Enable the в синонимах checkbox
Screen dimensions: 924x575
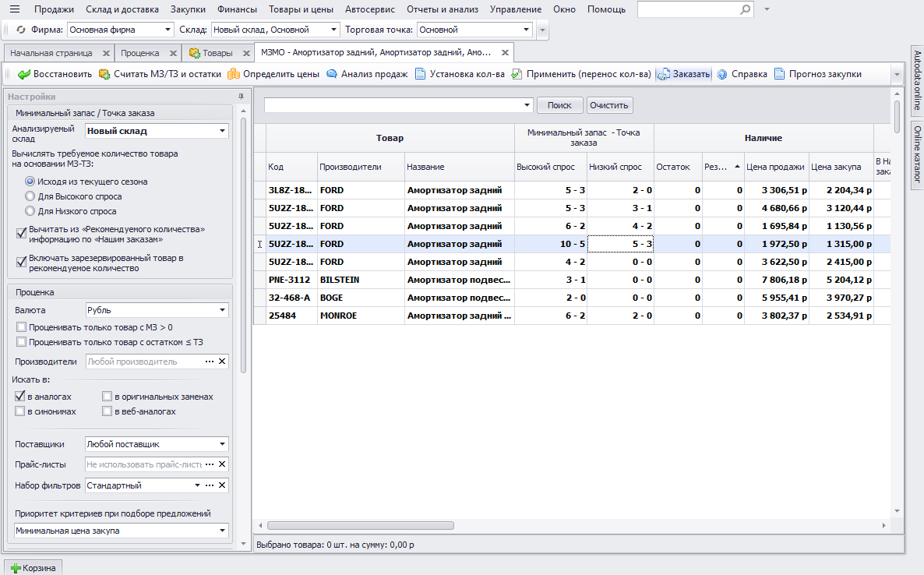point(20,411)
